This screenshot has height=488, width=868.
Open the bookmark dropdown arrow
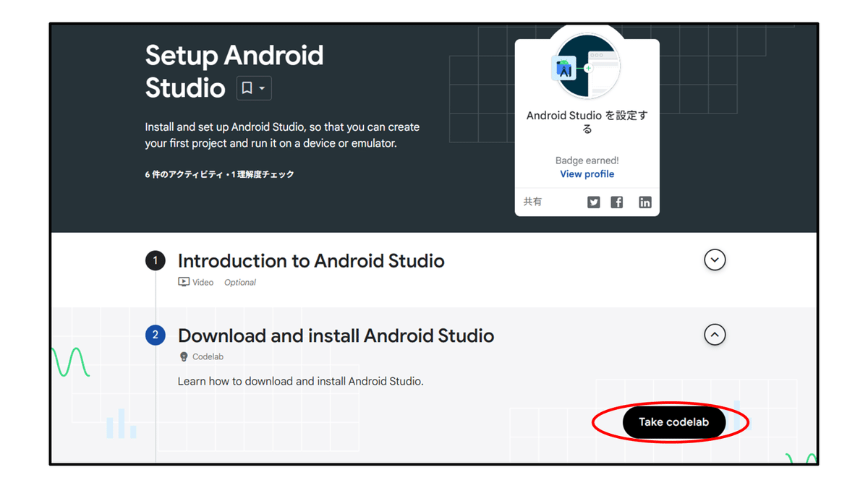point(262,88)
